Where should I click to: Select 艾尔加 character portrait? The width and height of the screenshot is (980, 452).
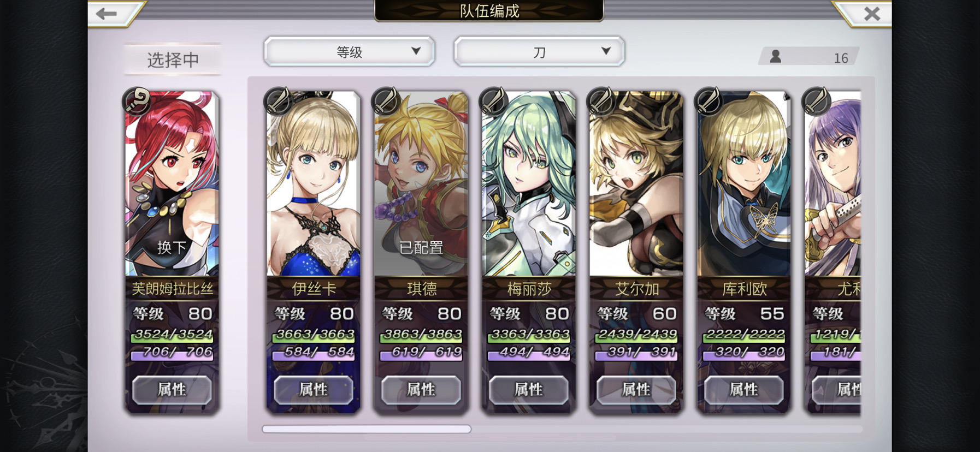pos(636,184)
